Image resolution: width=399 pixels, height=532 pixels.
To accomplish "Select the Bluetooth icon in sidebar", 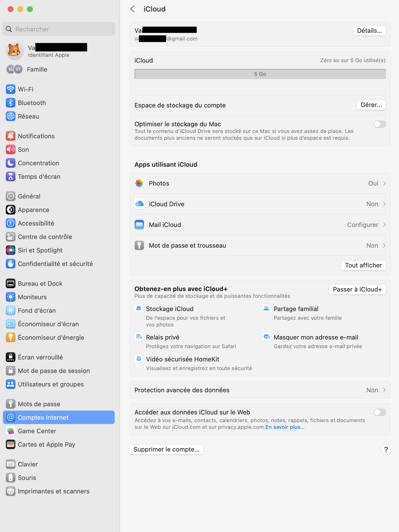I will 11,103.
